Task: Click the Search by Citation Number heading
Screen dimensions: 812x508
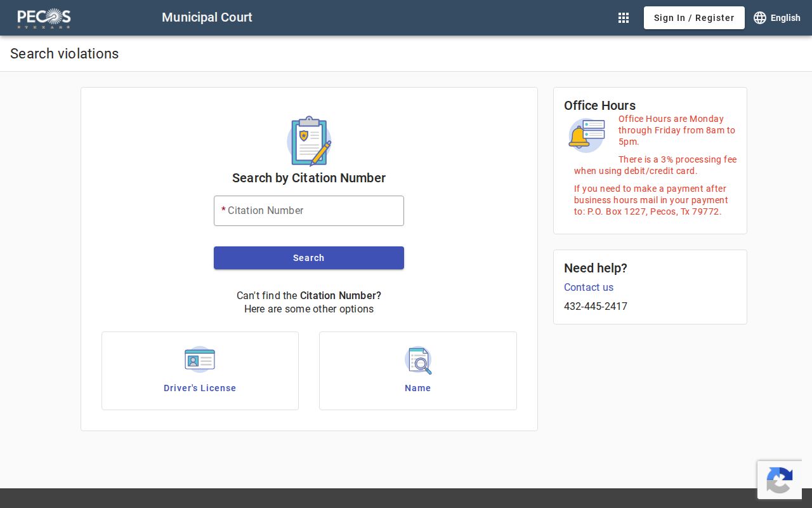Action: [309, 178]
